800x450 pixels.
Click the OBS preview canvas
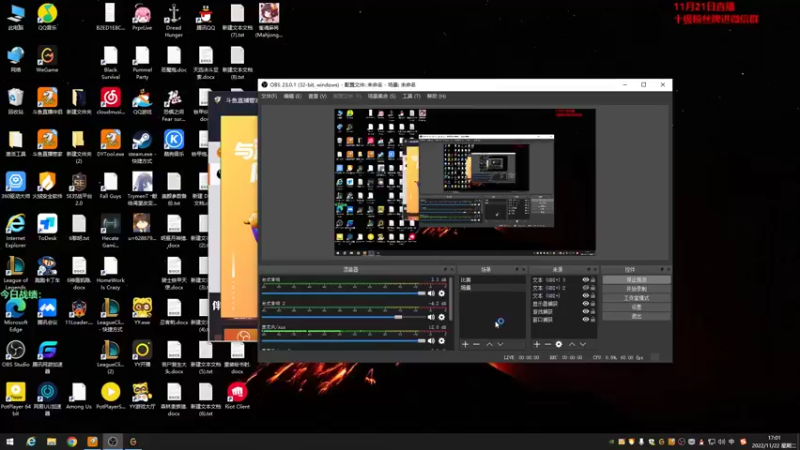tap(465, 182)
